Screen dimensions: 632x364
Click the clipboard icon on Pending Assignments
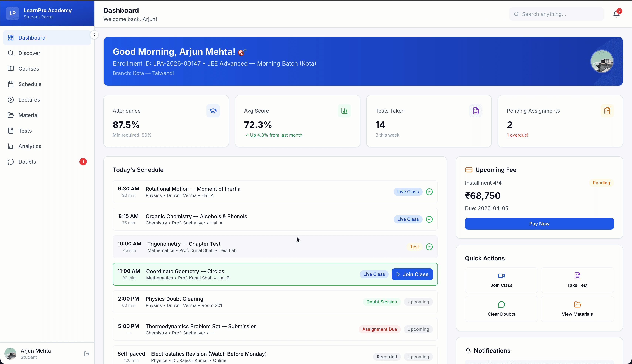pos(607,111)
